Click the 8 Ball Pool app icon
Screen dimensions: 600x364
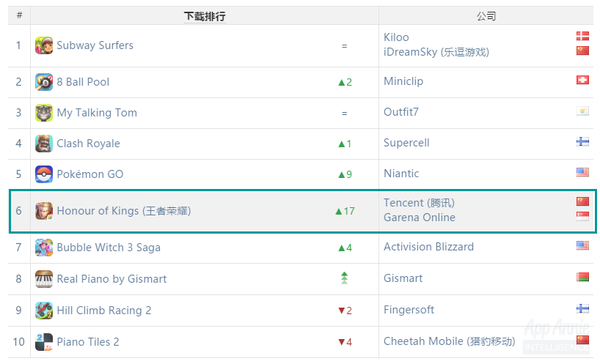(x=44, y=82)
